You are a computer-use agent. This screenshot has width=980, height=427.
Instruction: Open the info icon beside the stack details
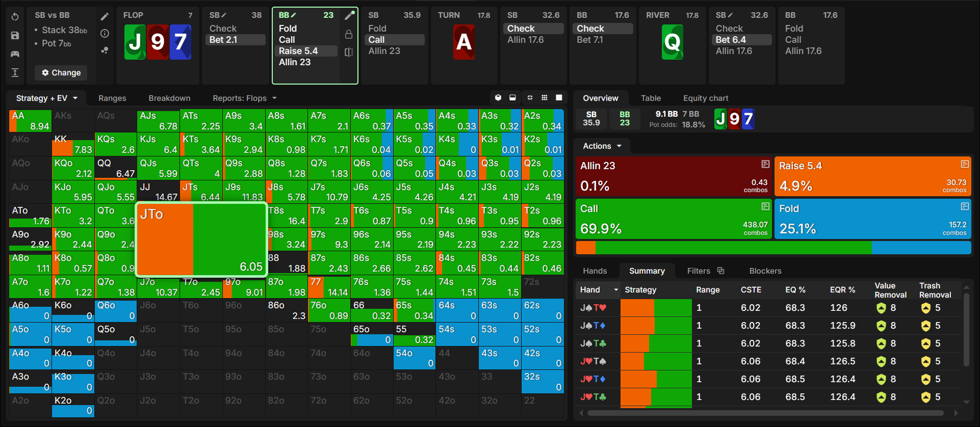105,34
